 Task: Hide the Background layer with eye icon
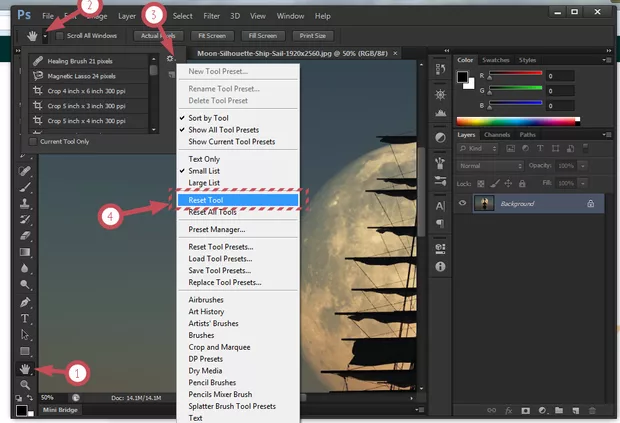pos(464,203)
